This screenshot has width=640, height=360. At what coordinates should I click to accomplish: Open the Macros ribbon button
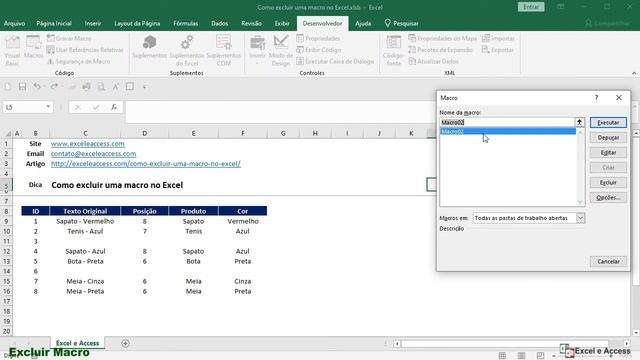33,47
